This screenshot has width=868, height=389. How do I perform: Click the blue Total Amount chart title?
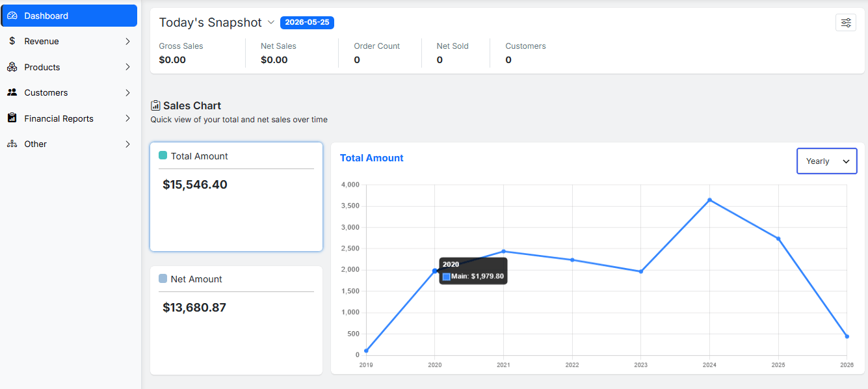pos(372,158)
